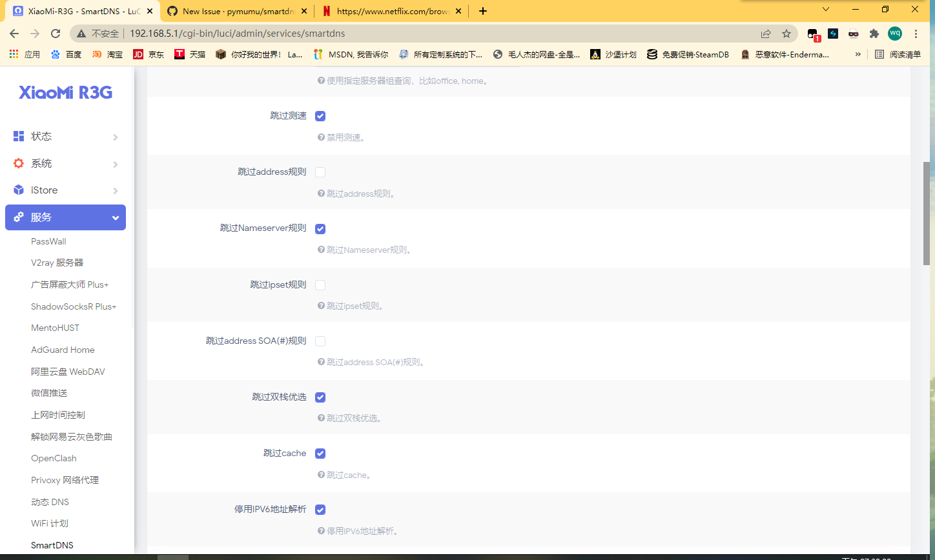Collapse the 服务 menu chevron
The image size is (935, 560).
pyautogui.click(x=115, y=217)
